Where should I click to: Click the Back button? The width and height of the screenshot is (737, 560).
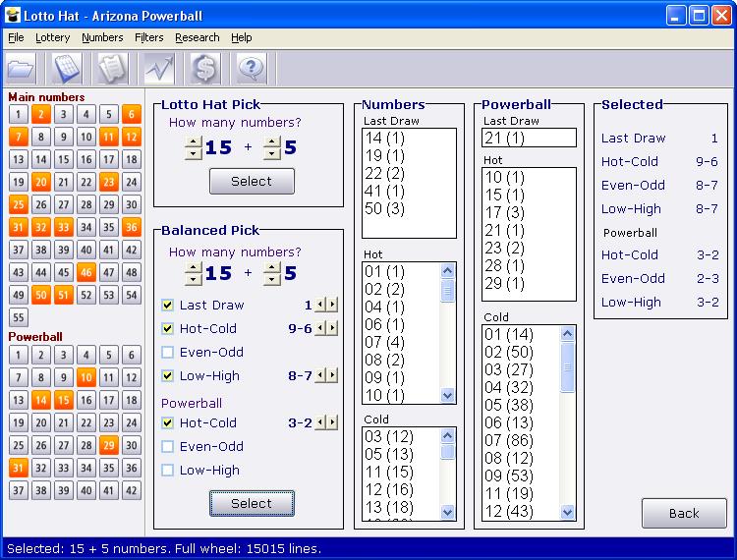[x=684, y=513]
